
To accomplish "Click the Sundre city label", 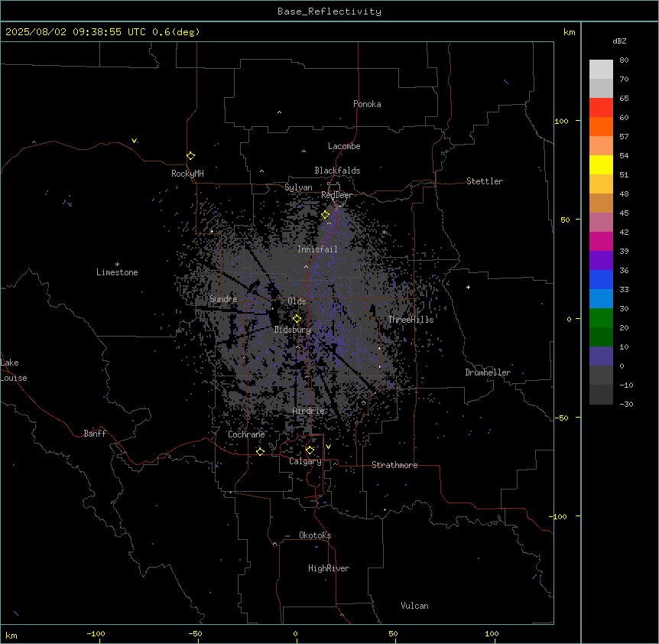I will (x=223, y=299).
